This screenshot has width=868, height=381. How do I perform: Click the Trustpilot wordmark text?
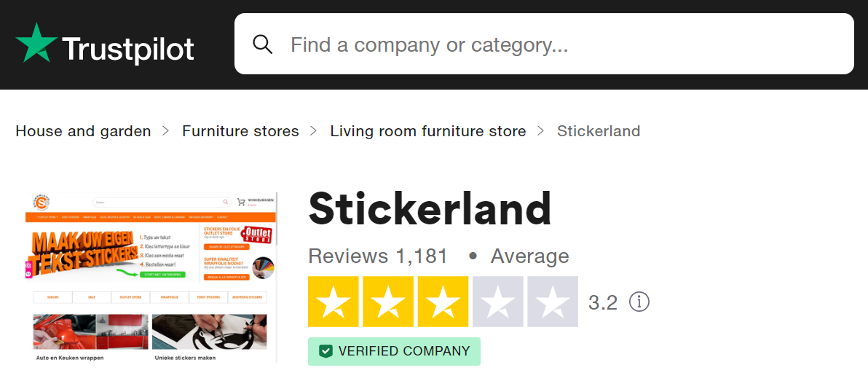pyautogui.click(x=128, y=50)
